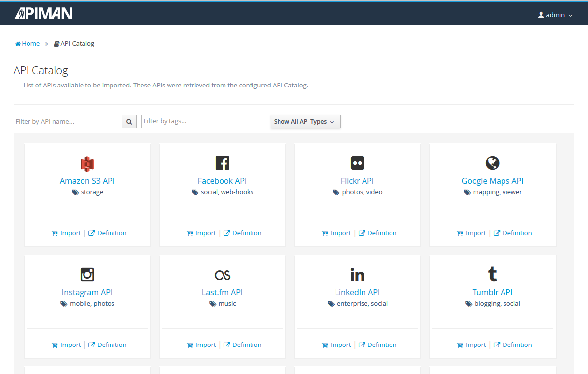Open the Facebook API title link

click(223, 181)
